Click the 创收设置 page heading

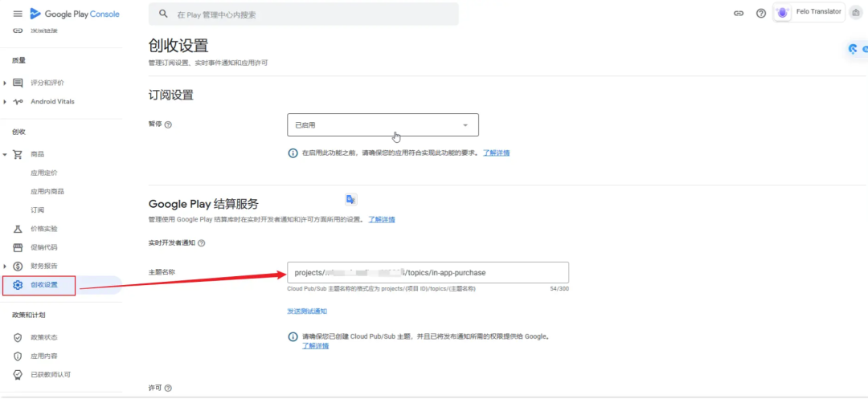[178, 46]
